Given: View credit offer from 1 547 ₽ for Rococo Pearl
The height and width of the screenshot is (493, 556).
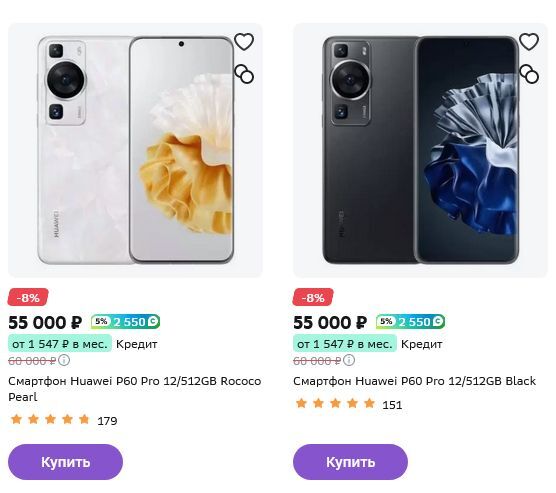Looking at the screenshot, I should [60, 344].
